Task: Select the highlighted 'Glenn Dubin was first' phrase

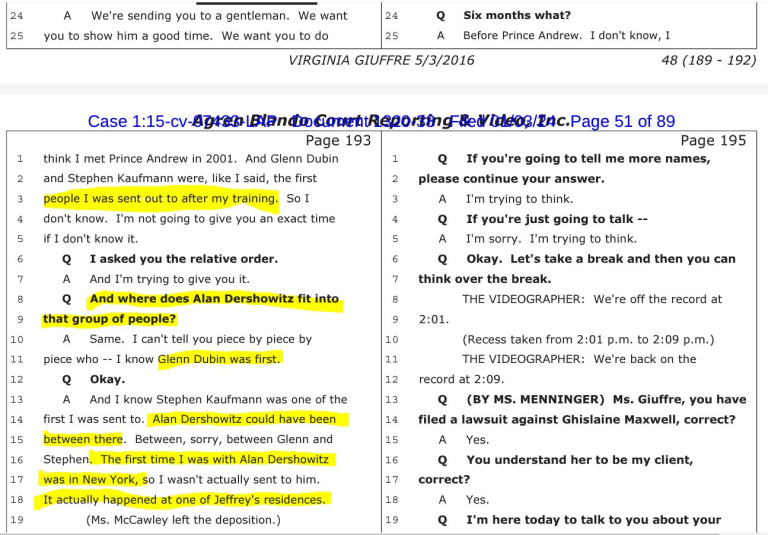Action: click(x=220, y=359)
